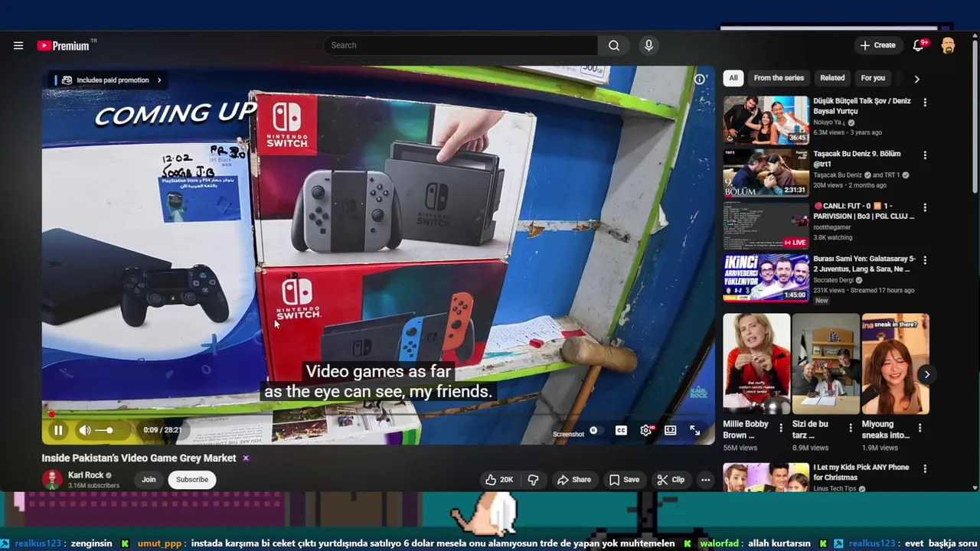Play the 'Sizi de bu tarz' short
980x551 pixels.
(825, 364)
